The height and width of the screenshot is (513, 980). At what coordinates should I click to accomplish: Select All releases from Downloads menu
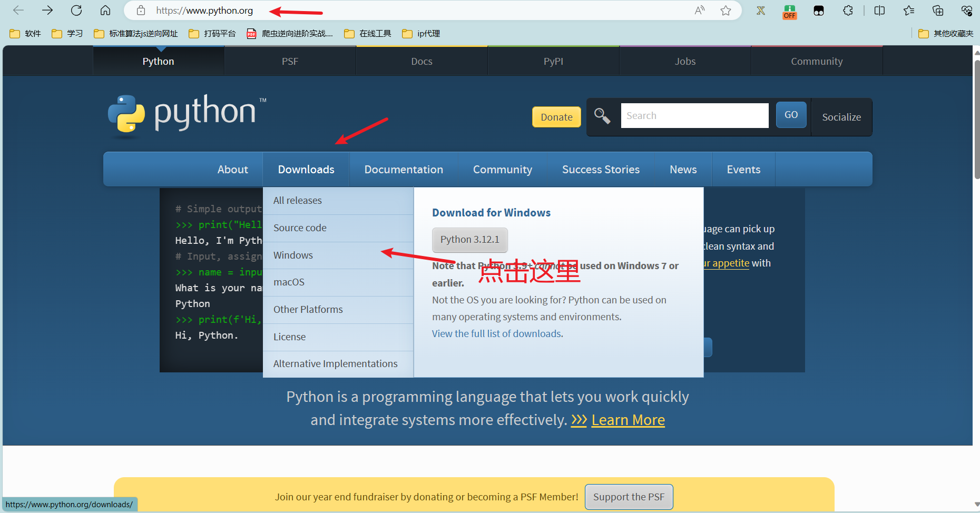pyautogui.click(x=338, y=201)
